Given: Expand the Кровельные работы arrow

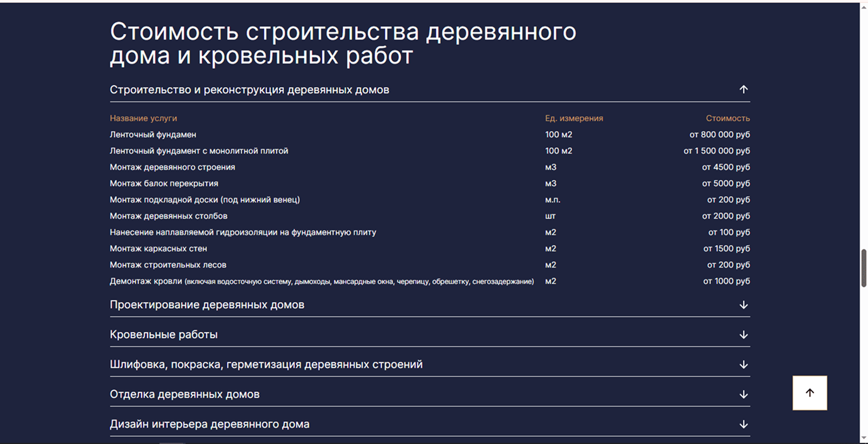Looking at the screenshot, I should (744, 335).
